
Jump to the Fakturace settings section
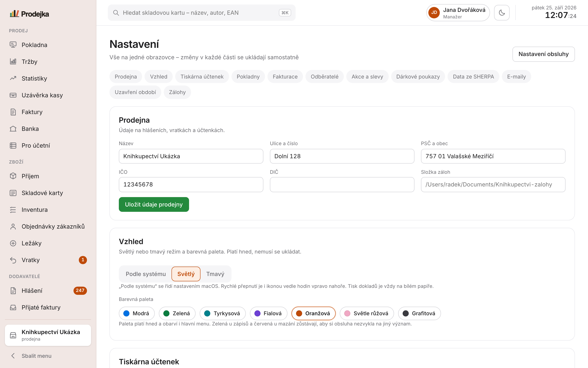click(x=285, y=77)
